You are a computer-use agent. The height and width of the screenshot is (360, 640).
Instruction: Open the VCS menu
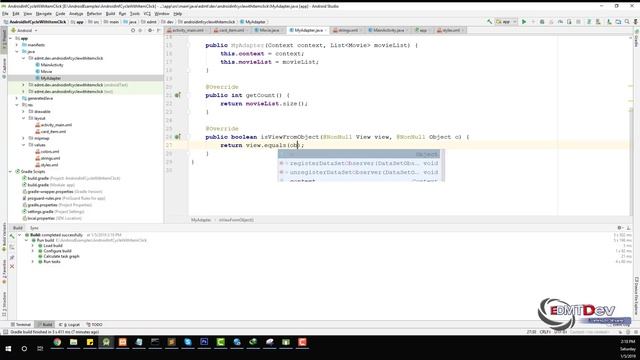tap(147, 13)
